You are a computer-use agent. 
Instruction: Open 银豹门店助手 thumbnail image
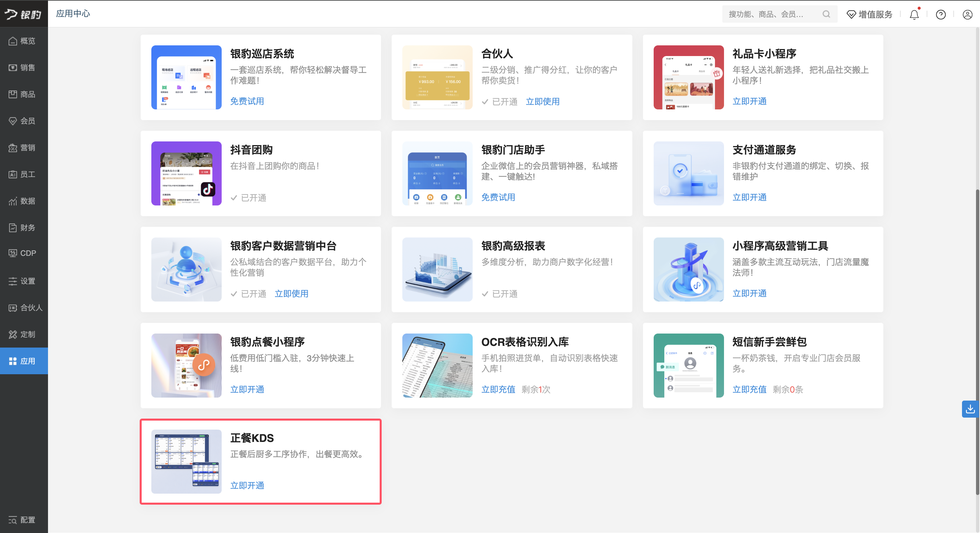437,173
